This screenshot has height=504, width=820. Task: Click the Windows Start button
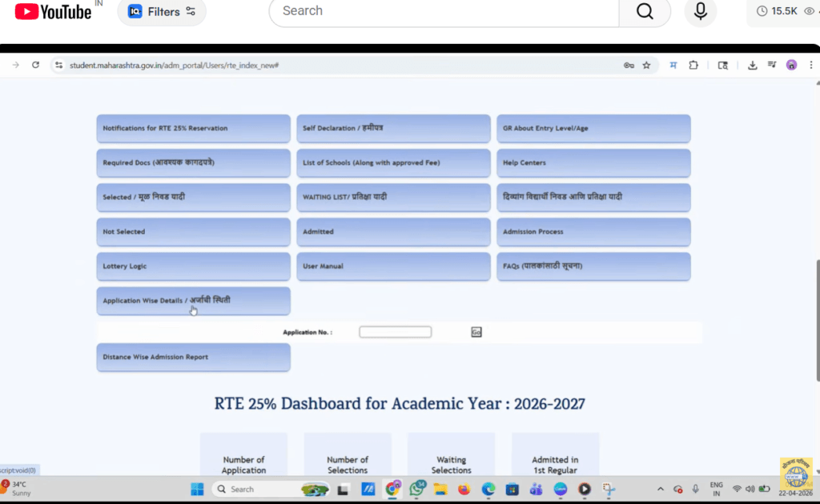point(197,489)
